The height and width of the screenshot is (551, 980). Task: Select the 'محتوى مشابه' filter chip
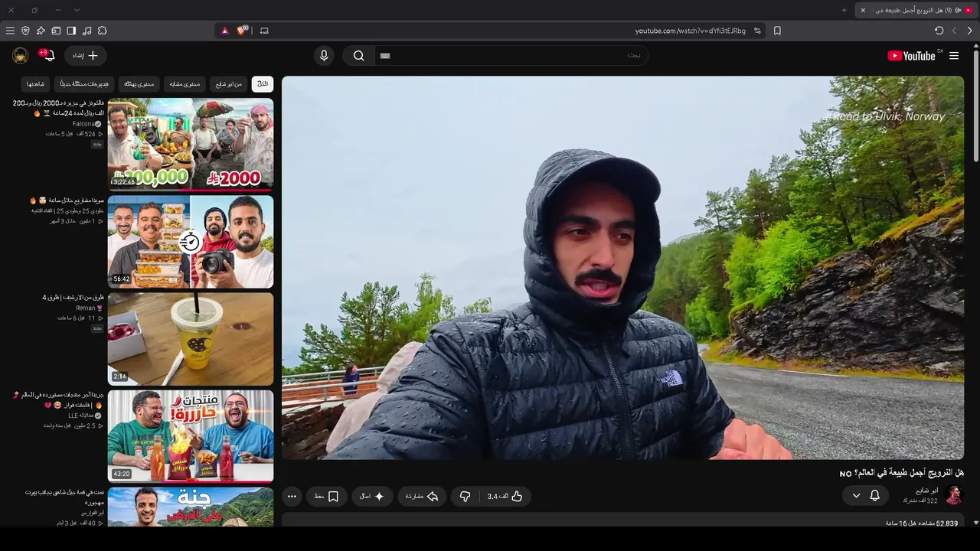(x=185, y=83)
